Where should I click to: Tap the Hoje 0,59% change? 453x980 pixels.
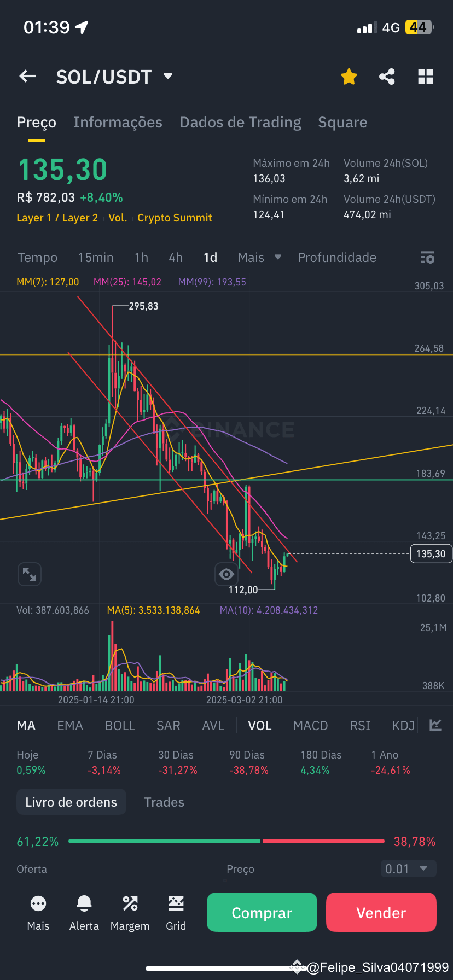click(31, 762)
